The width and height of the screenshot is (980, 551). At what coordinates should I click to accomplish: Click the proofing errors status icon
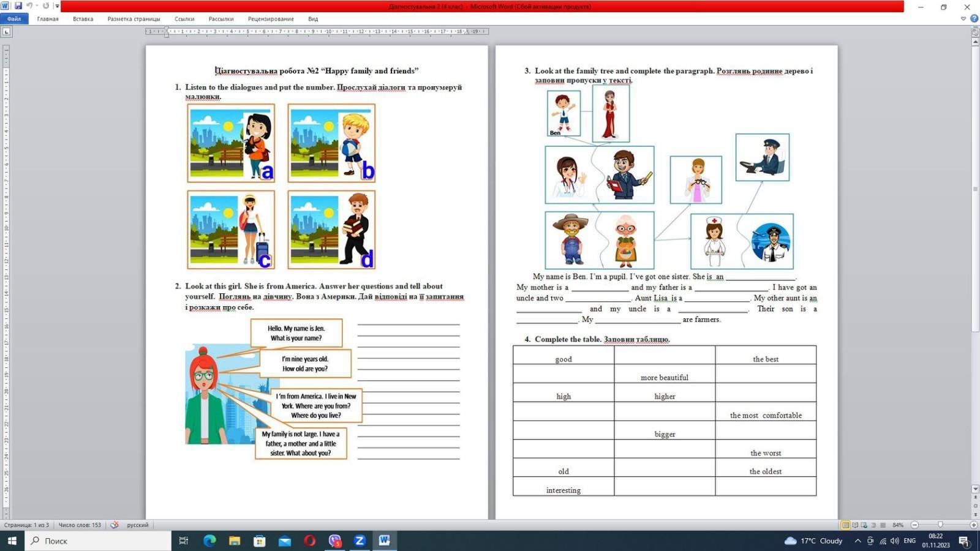pos(115,525)
